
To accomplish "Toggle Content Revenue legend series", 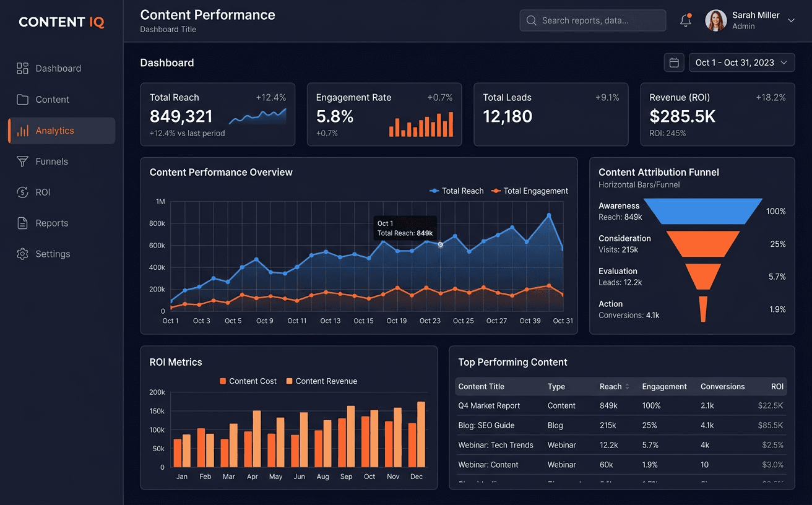I will pyautogui.click(x=322, y=381).
